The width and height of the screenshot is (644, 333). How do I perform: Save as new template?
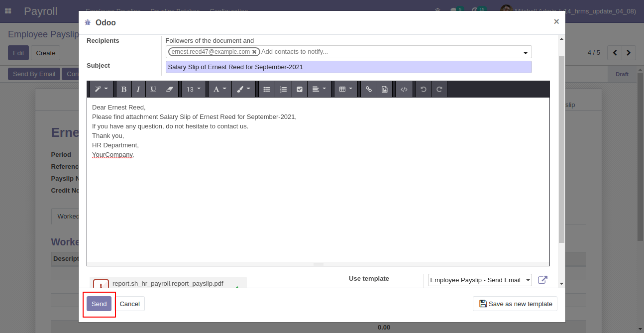click(515, 304)
